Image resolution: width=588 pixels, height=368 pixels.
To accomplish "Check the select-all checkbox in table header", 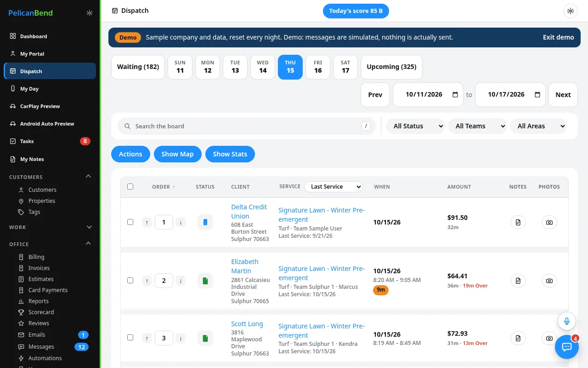I will (x=130, y=187).
